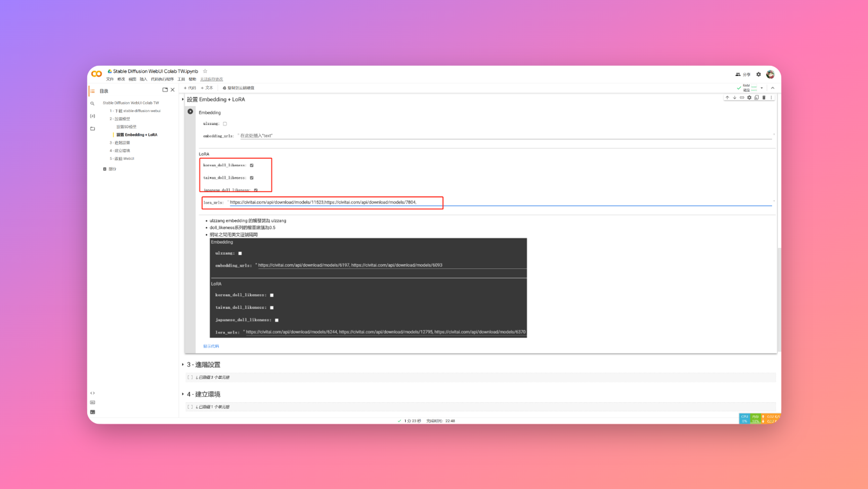Select '設置 Embedding + LoRA' in contents
The height and width of the screenshot is (489, 868).
137,135
